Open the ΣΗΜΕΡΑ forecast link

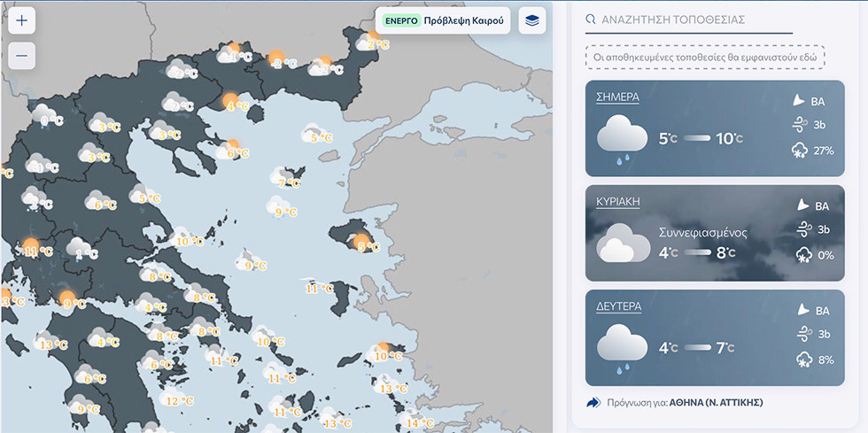pyautogui.click(x=618, y=97)
